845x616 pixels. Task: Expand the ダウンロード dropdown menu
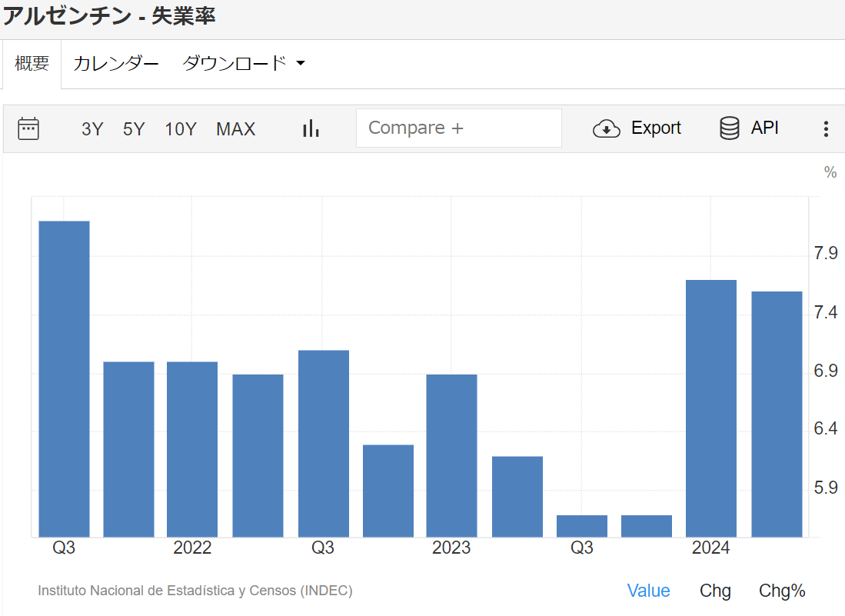click(243, 63)
